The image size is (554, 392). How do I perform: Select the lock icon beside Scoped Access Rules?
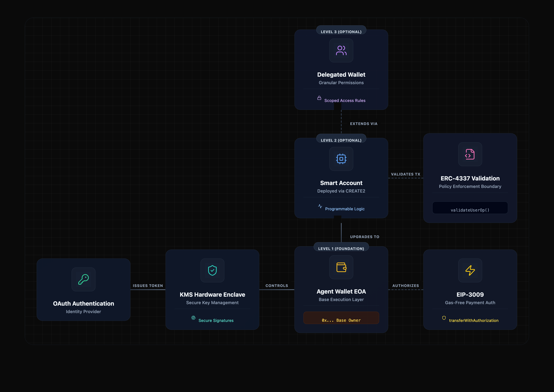click(x=319, y=98)
